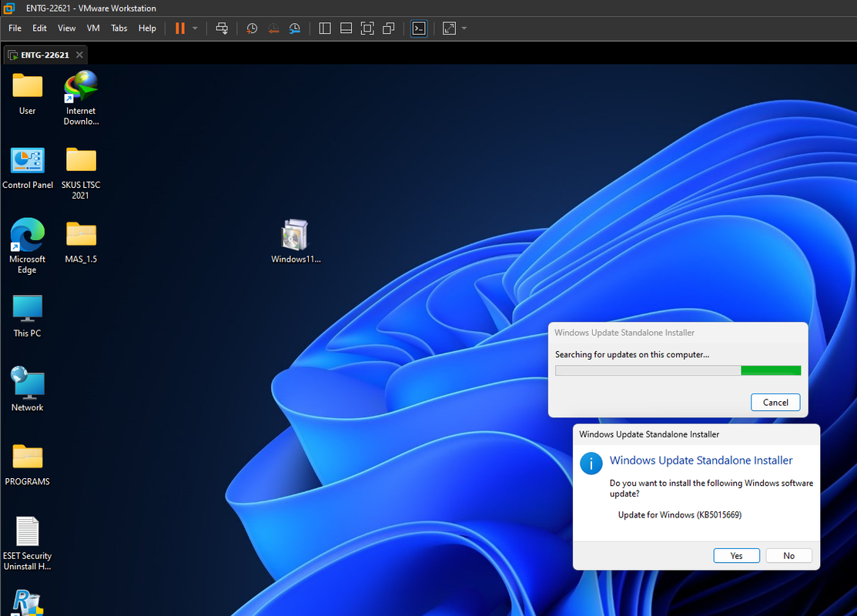This screenshot has height=616, width=857.
Task: Select the ESET Security Uninstall text file
Action: 27,544
